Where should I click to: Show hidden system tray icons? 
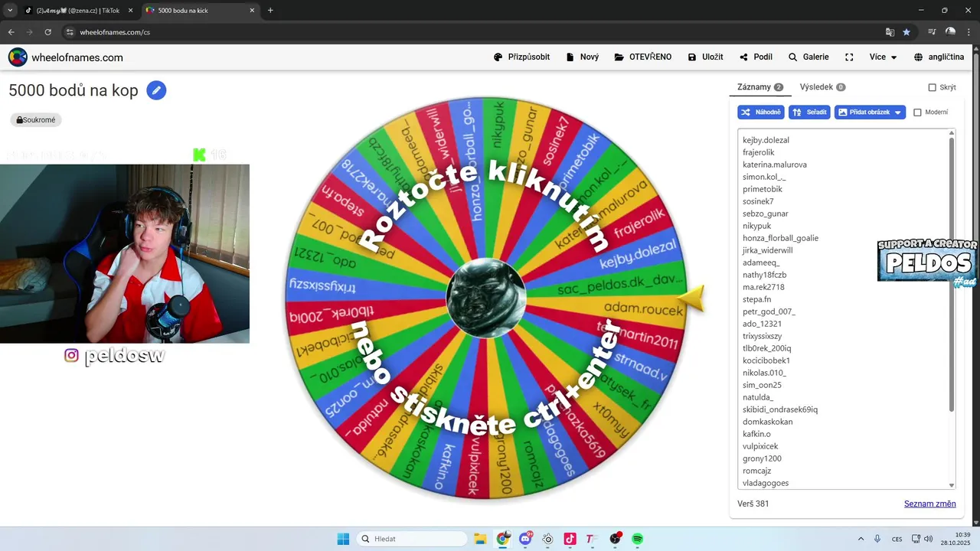[861, 539]
